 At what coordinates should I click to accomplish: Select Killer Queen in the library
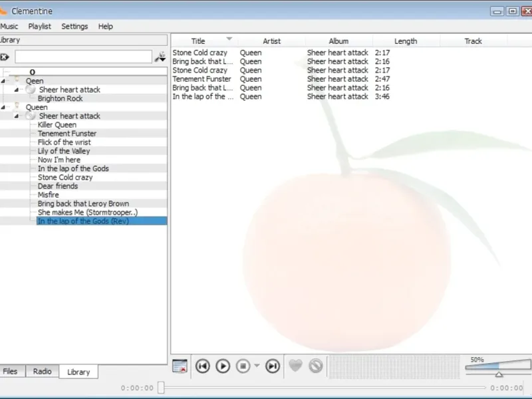[57, 124]
